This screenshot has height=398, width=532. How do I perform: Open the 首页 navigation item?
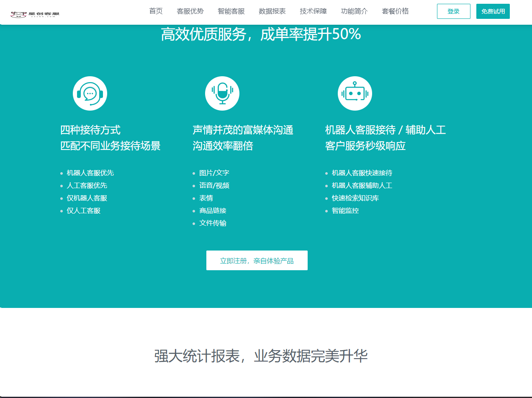tap(156, 11)
